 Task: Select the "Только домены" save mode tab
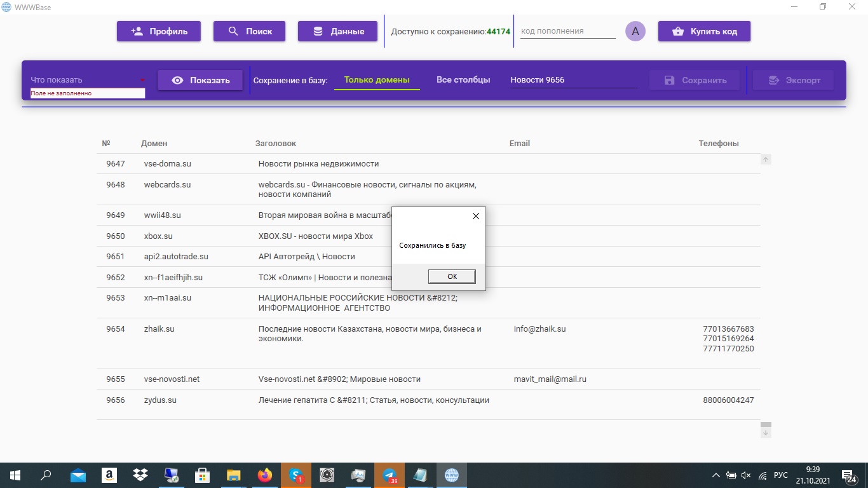377,80
